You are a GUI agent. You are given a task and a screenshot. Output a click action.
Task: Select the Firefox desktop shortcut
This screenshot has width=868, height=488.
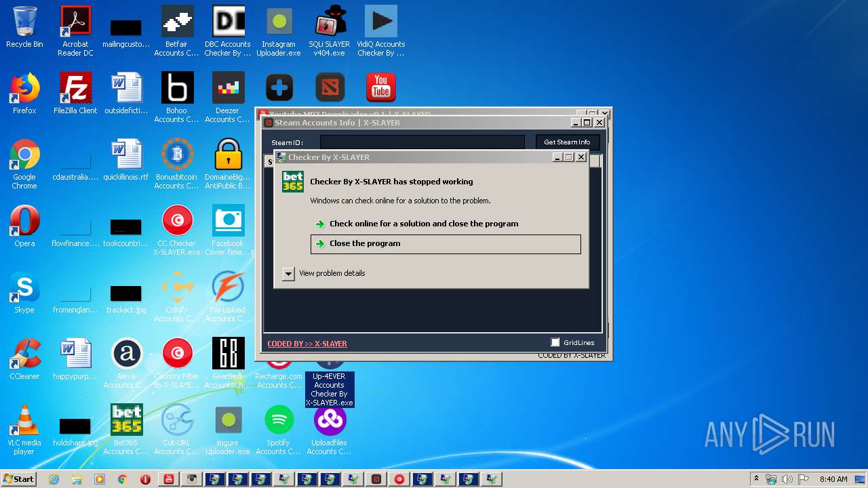click(24, 94)
